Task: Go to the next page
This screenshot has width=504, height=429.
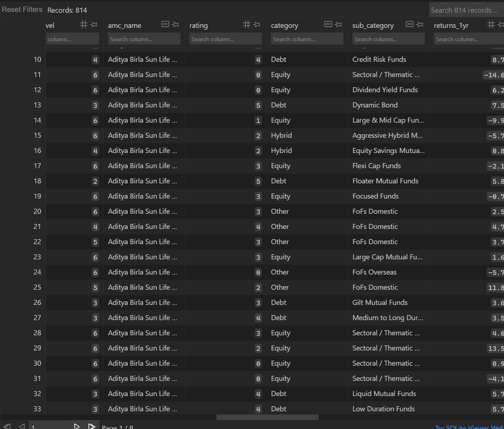Action: point(76,426)
